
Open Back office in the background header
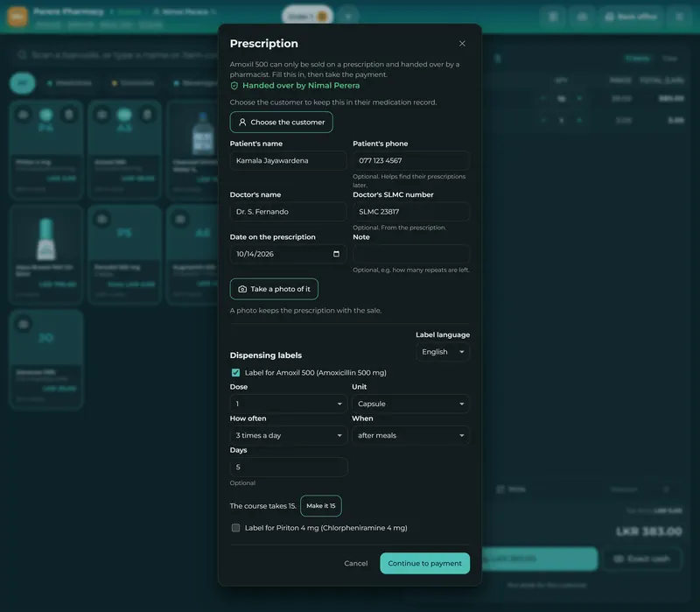631,17
